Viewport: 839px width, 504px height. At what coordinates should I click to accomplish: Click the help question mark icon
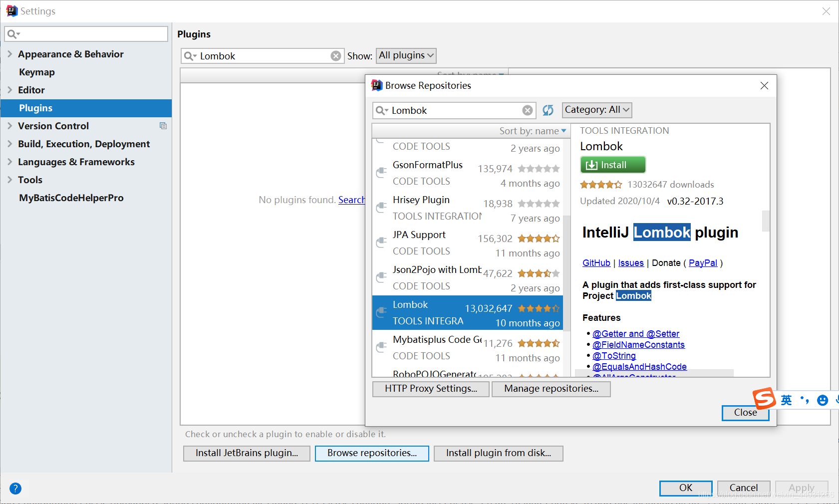pyautogui.click(x=15, y=489)
